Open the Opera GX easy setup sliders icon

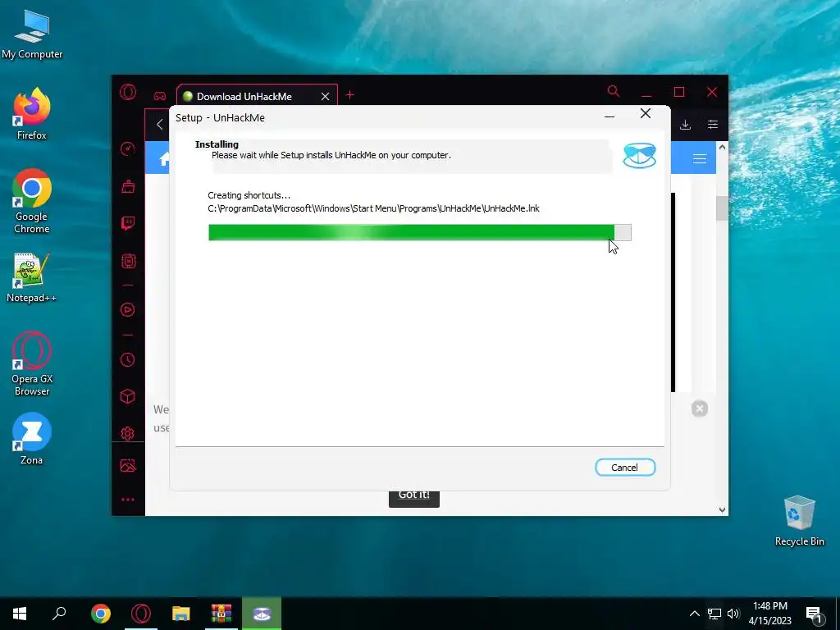pyautogui.click(x=713, y=125)
